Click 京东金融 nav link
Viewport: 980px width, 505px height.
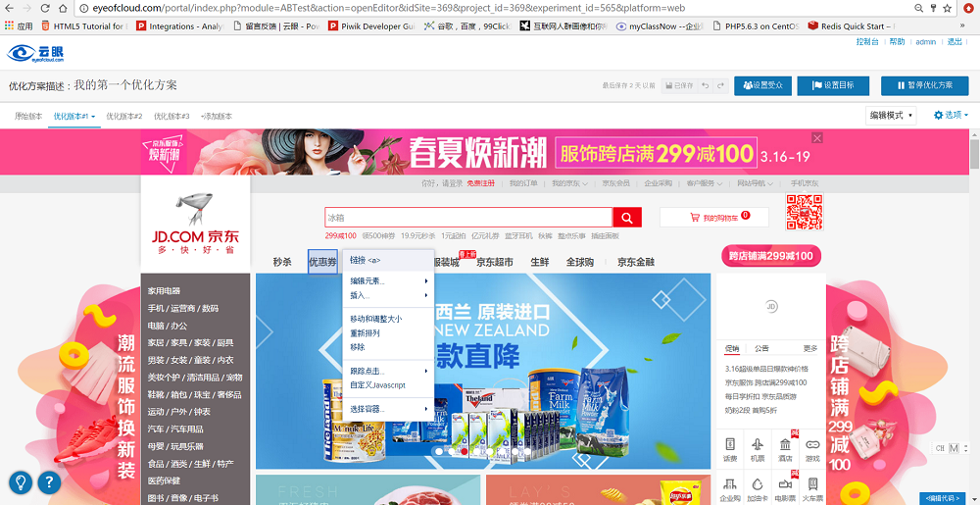point(636,262)
